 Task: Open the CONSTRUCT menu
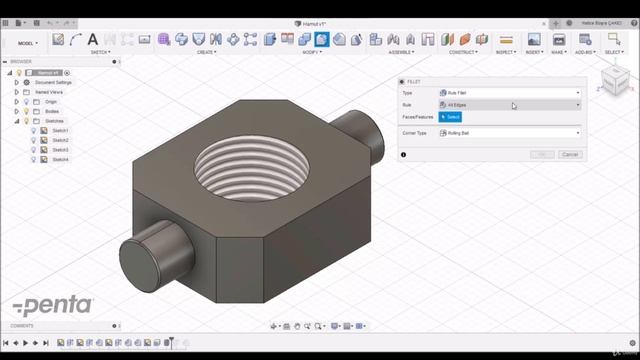click(x=463, y=52)
